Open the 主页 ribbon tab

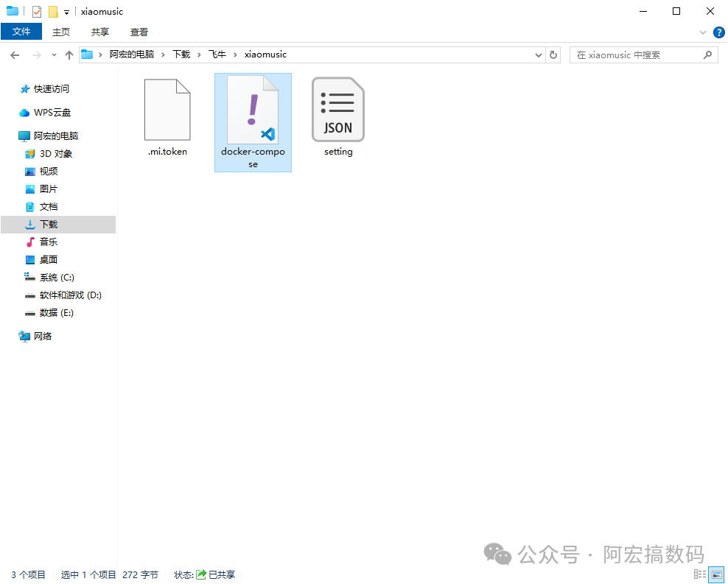pyautogui.click(x=61, y=32)
